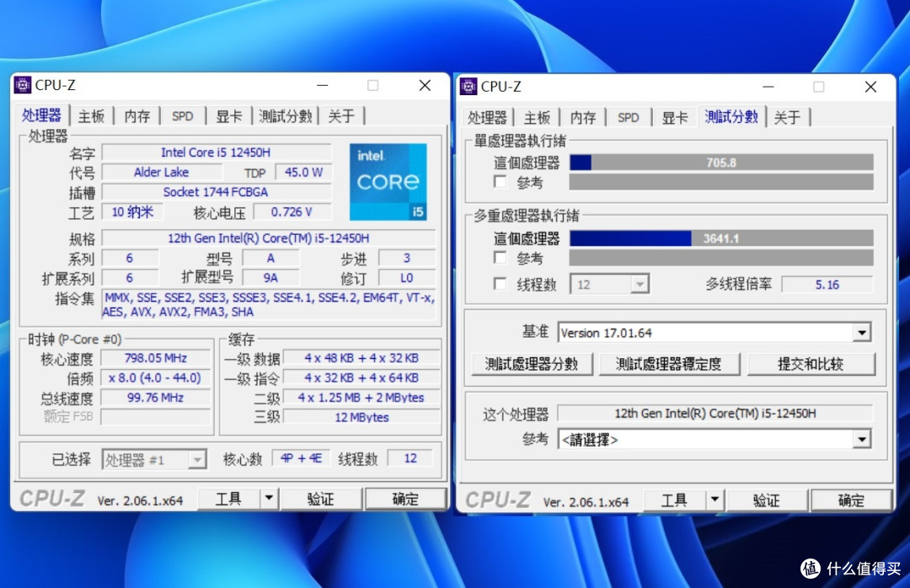Switch to 主板 tab in right window
The width and height of the screenshot is (910, 588).
point(537,118)
